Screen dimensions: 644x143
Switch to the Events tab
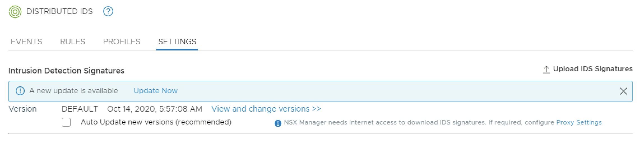point(26,42)
